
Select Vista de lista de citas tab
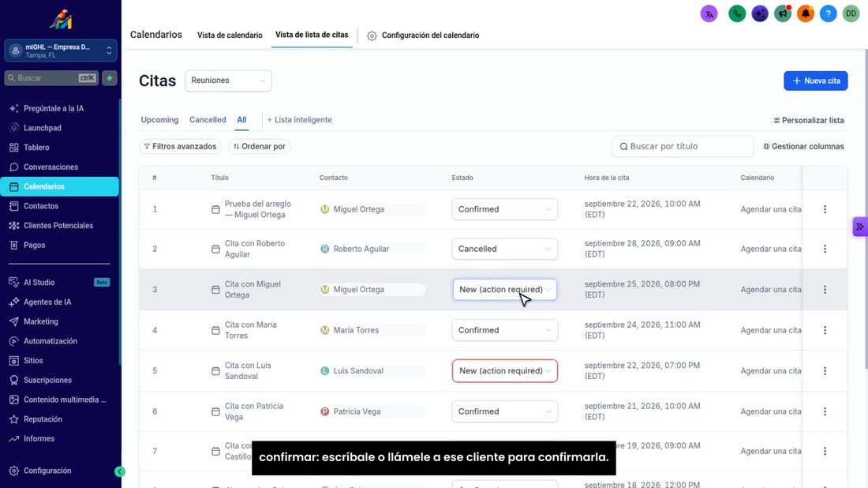pyautogui.click(x=312, y=35)
